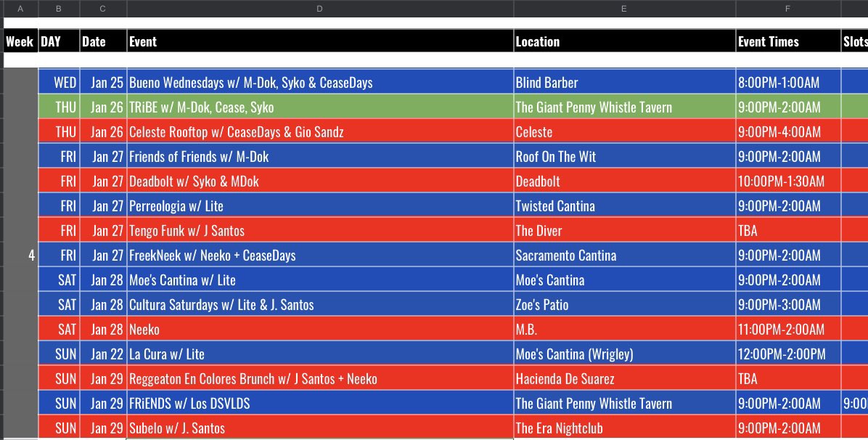The width and height of the screenshot is (868, 440).
Task: Click the 'Week' header cell
Action: pyautogui.click(x=20, y=41)
